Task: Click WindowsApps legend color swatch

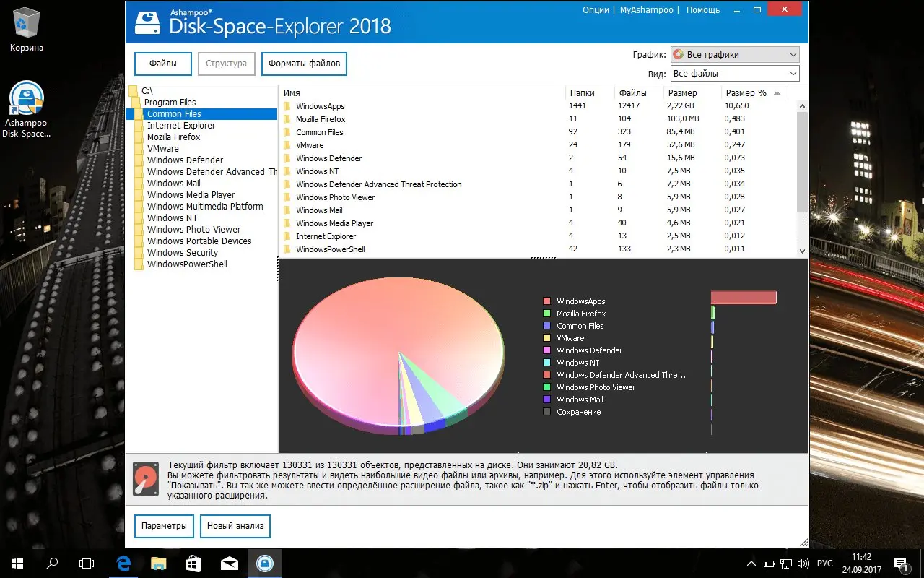Action: [547, 301]
